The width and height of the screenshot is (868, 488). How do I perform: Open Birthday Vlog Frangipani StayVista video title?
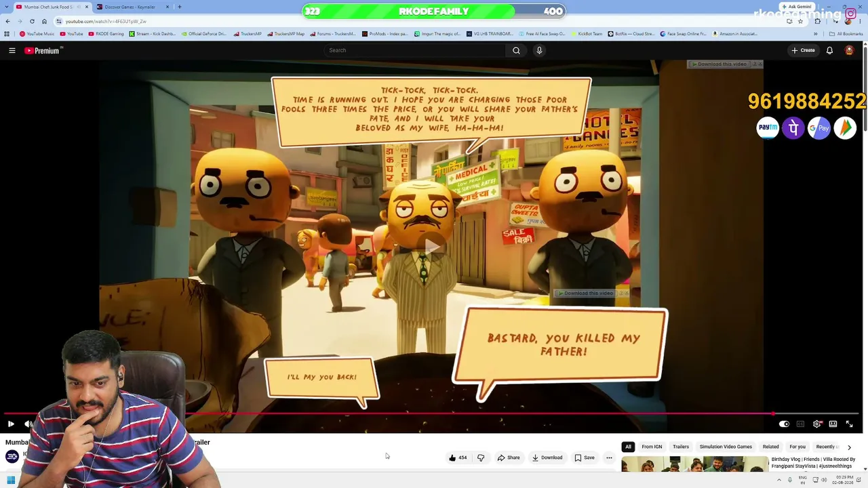pyautogui.click(x=814, y=462)
